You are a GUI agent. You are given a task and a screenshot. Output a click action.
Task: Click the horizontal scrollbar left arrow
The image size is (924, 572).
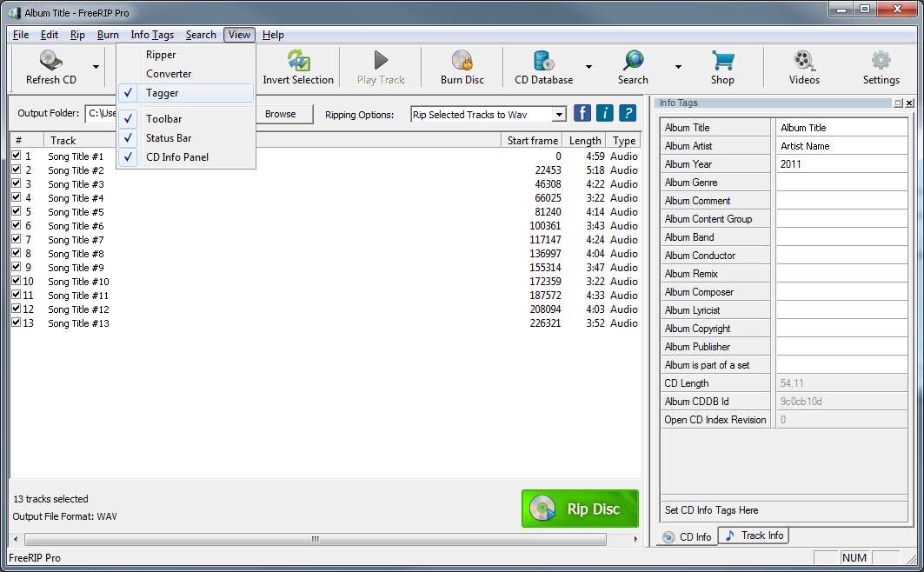click(16, 539)
